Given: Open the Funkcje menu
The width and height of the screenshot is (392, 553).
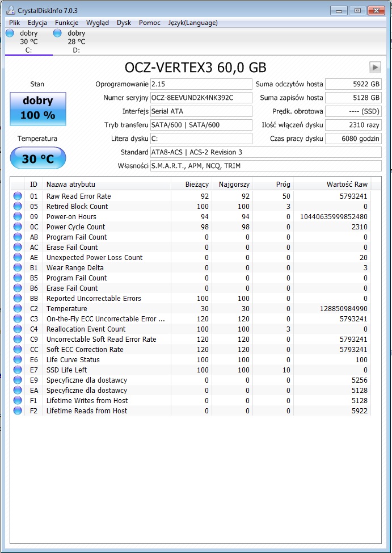Looking at the screenshot, I should click(66, 23).
